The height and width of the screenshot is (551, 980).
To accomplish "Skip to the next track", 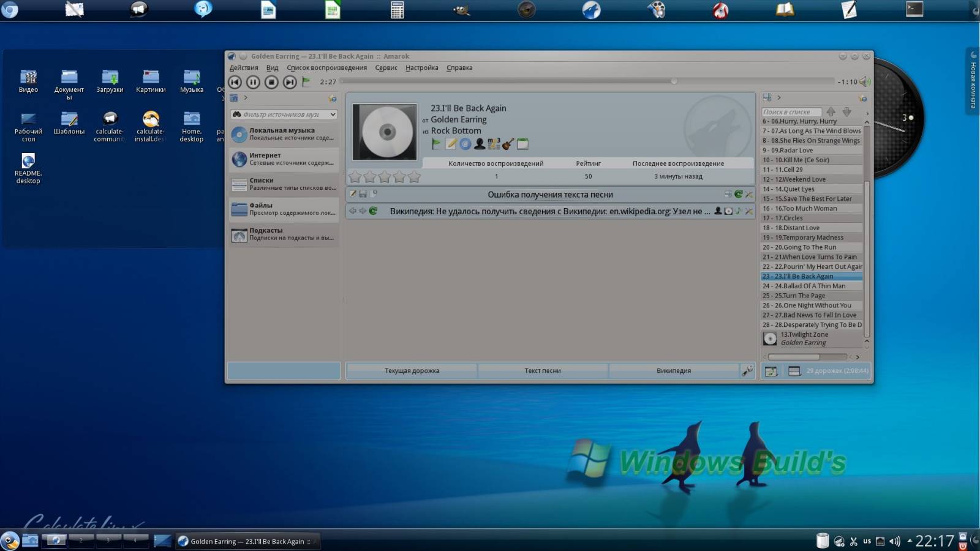I will tap(290, 82).
